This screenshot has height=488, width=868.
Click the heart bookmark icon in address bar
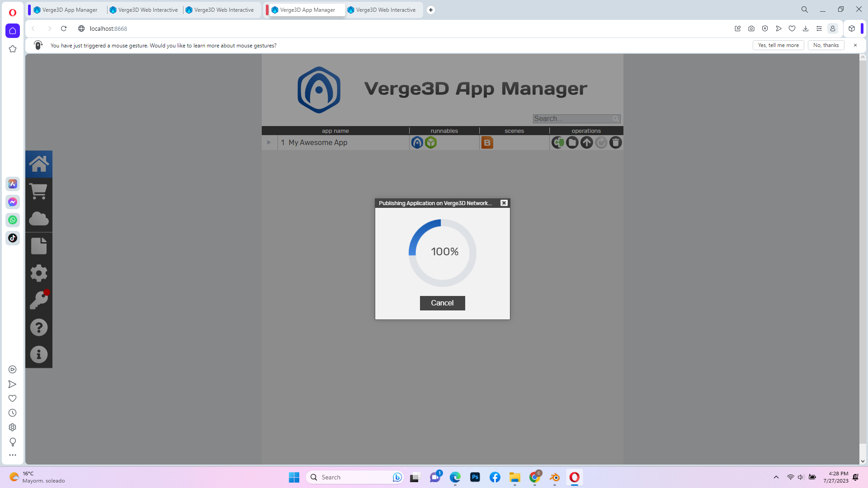[x=792, y=28]
